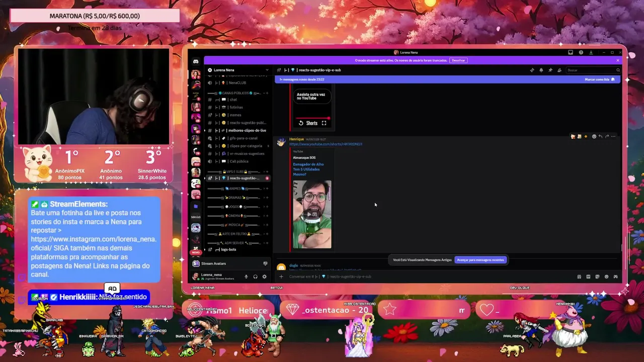Add reaction smiley on Henrique message
This screenshot has height=362, width=644.
point(594,136)
